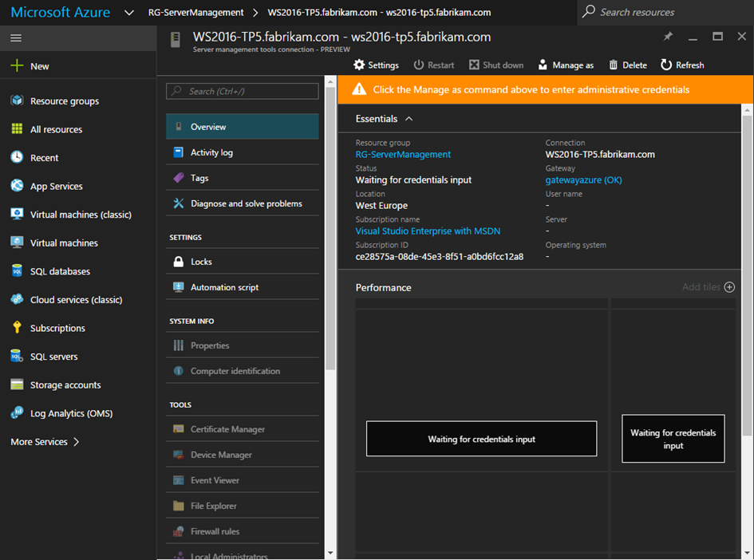
Task: Click the Waiting for credentials input status value
Action: (413, 179)
